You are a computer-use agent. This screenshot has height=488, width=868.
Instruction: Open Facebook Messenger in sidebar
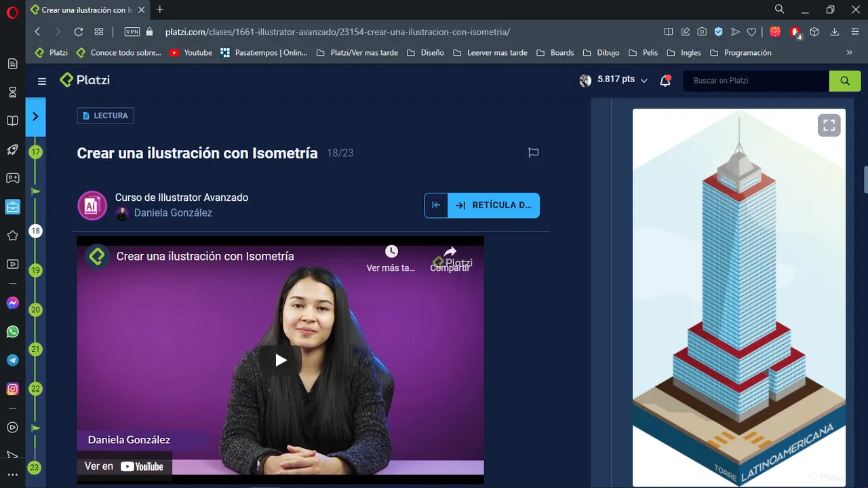(12, 303)
